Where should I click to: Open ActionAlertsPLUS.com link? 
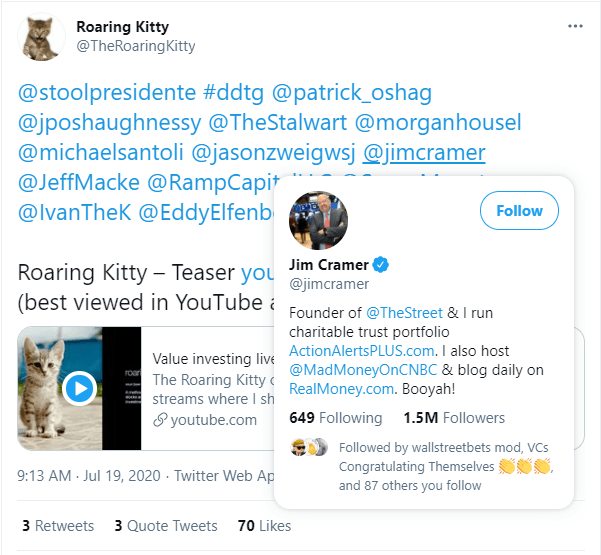(x=361, y=351)
